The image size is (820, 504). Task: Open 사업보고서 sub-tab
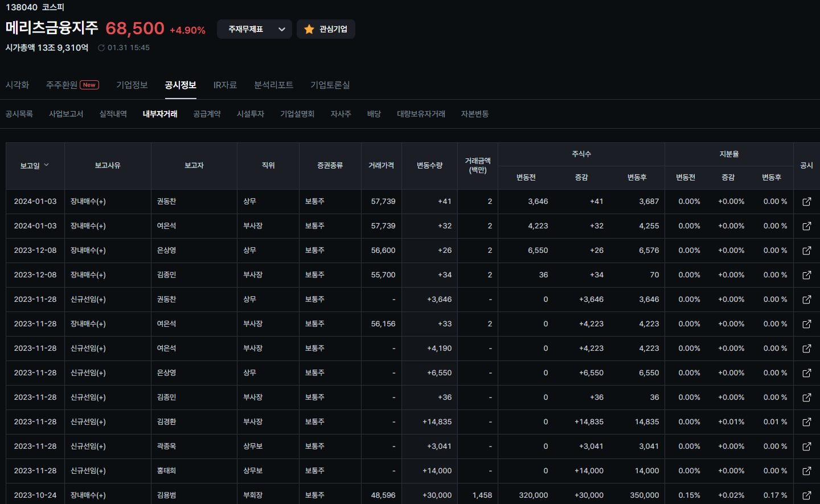click(66, 114)
